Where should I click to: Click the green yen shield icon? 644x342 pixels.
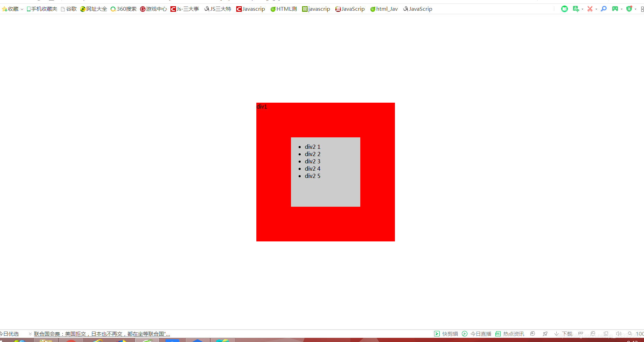[629, 9]
